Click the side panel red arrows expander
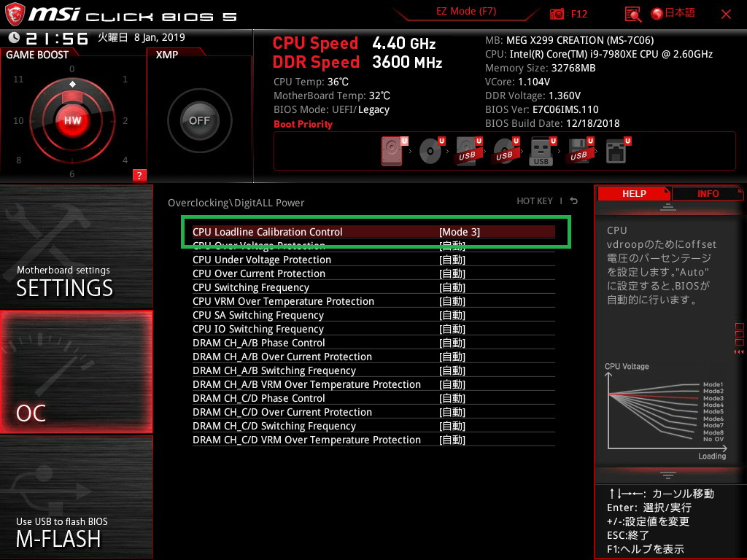Image resolution: width=747 pixels, height=560 pixels. pos(739,352)
